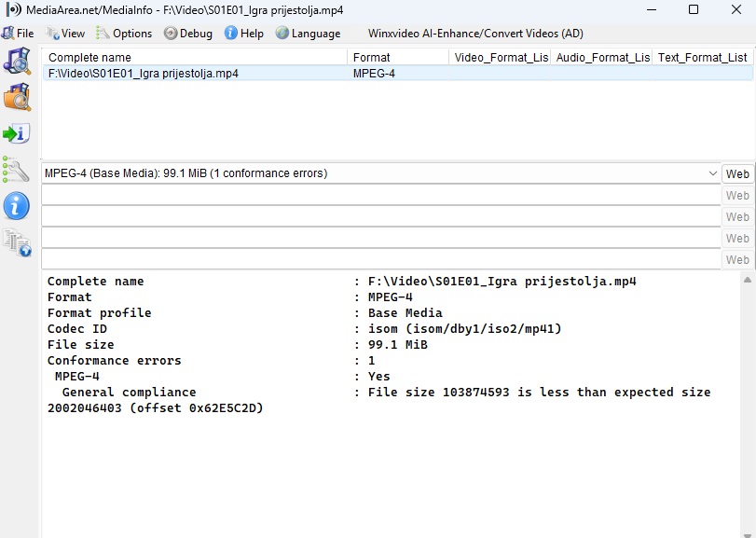
Task: Click the Audio_Format_List column header
Action: point(601,57)
